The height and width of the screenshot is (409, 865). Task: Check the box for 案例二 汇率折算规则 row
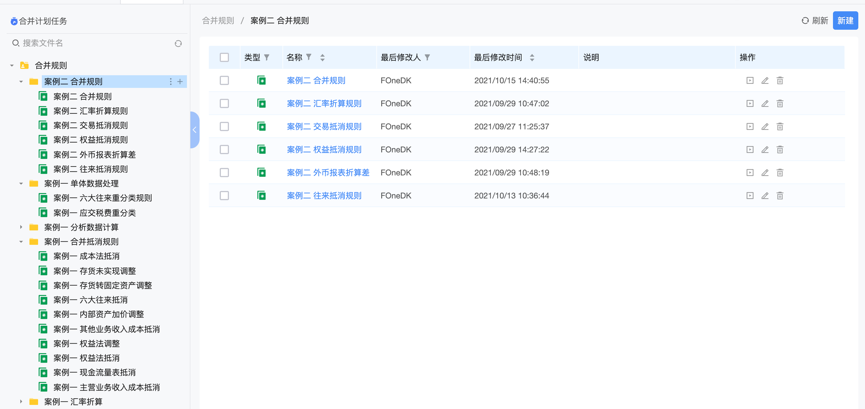[224, 103]
